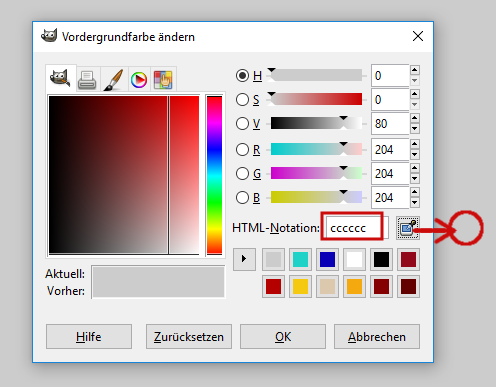
Task: Increase the B value with up arrow
Action: pyautogui.click(x=414, y=192)
